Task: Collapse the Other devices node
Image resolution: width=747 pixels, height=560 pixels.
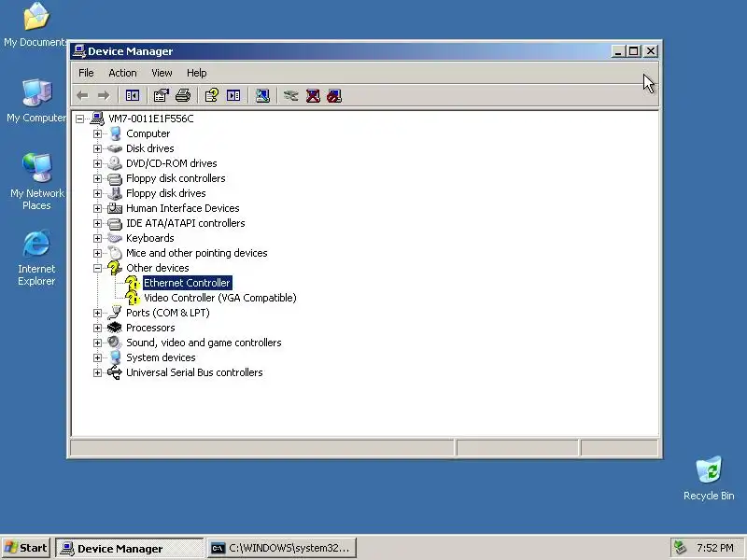Action: pyautogui.click(x=98, y=268)
